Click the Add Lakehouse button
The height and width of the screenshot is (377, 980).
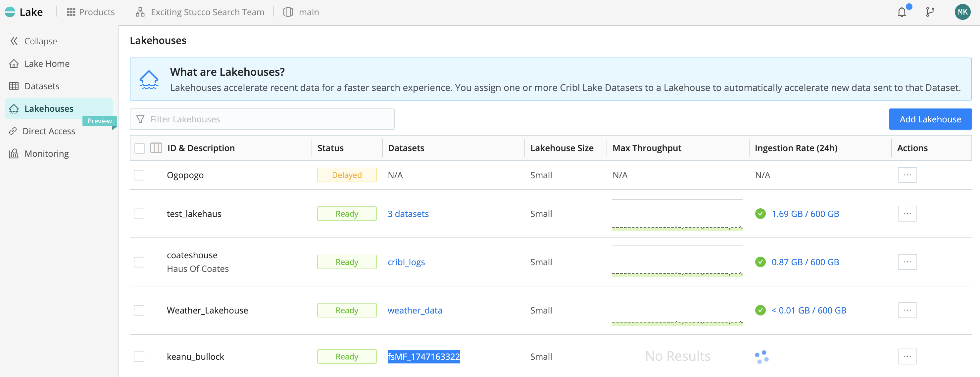tap(930, 119)
